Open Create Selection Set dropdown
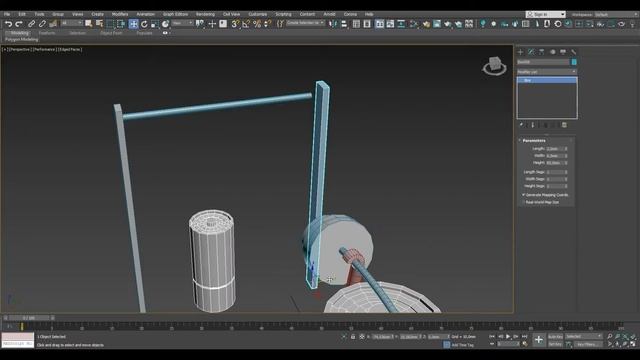 [x=305, y=23]
